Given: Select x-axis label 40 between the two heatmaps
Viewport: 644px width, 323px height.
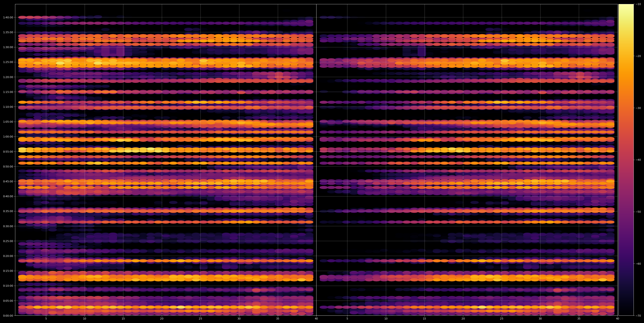Looking at the screenshot, I should click(316, 319).
